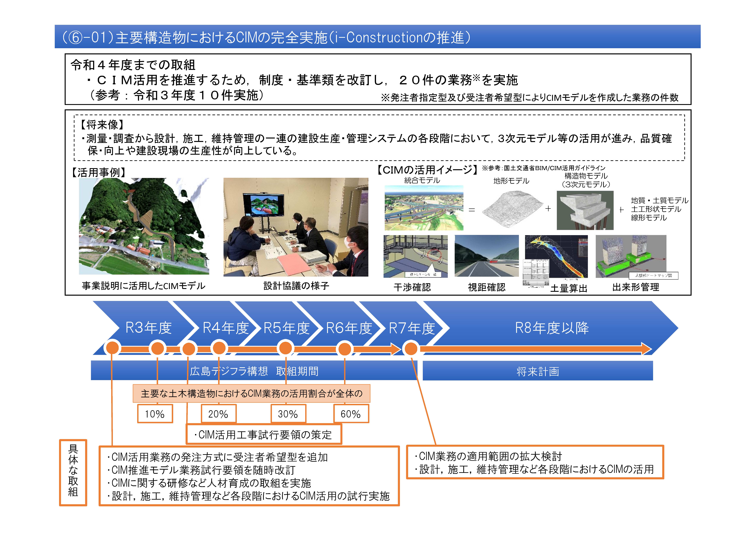Click the orange marker linked to 30%
Image resolution: width=756 pixels, height=535 pixels.
pyautogui.click(x=285, y=348)
